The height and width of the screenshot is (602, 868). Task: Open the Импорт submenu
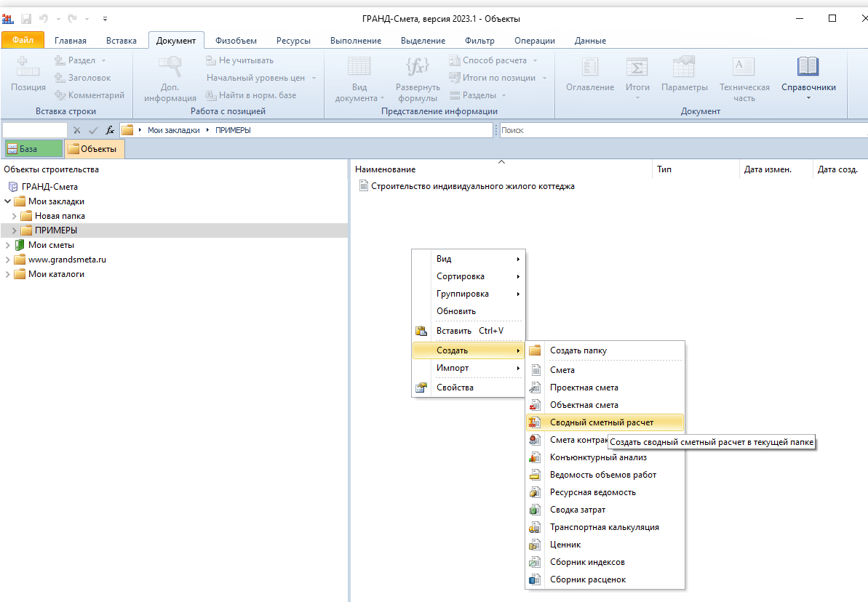click(469, 368)
